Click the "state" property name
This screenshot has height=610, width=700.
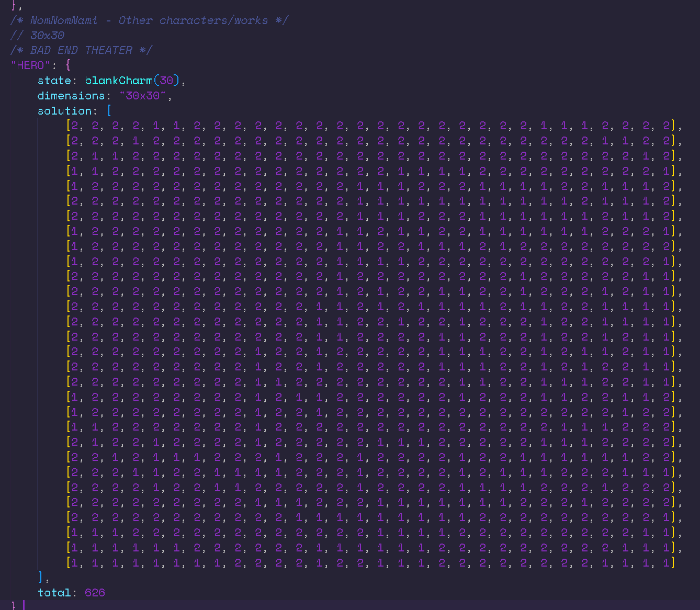[x=54, y=81]
